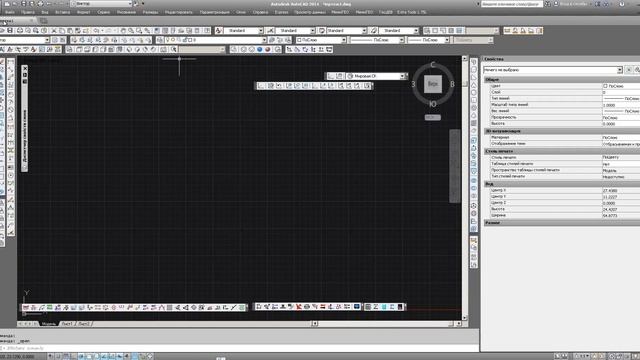
Task: Open the Размеры menu
Action: pos(151,12)
